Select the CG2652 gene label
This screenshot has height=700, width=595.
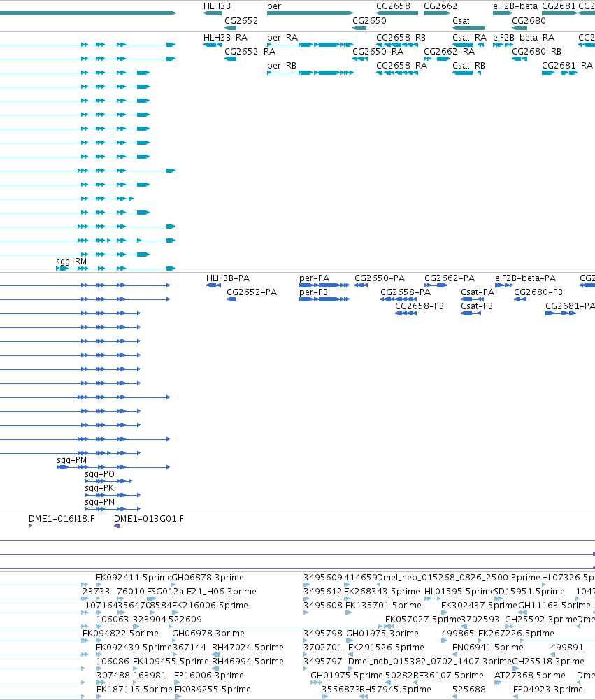tap(241, 21)
